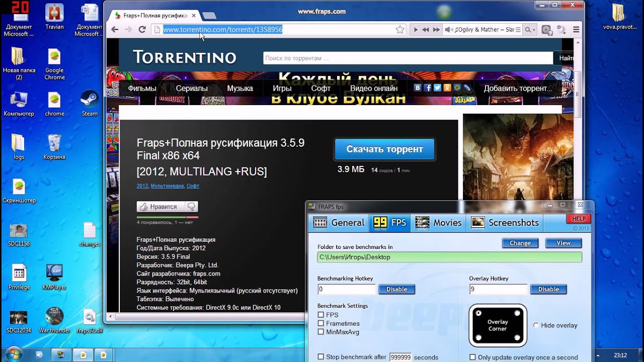Viewport: 644px width, 362px height.
Task: Open the Софт category link under the title
Action: 193,186
